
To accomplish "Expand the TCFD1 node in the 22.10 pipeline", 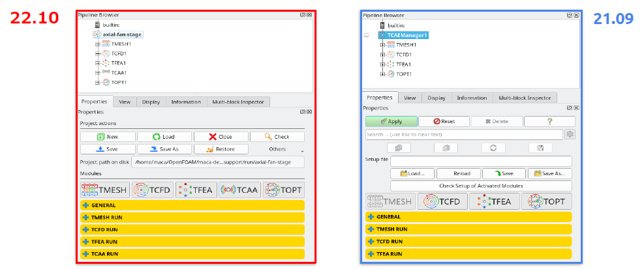I will (x=97, y=53).
